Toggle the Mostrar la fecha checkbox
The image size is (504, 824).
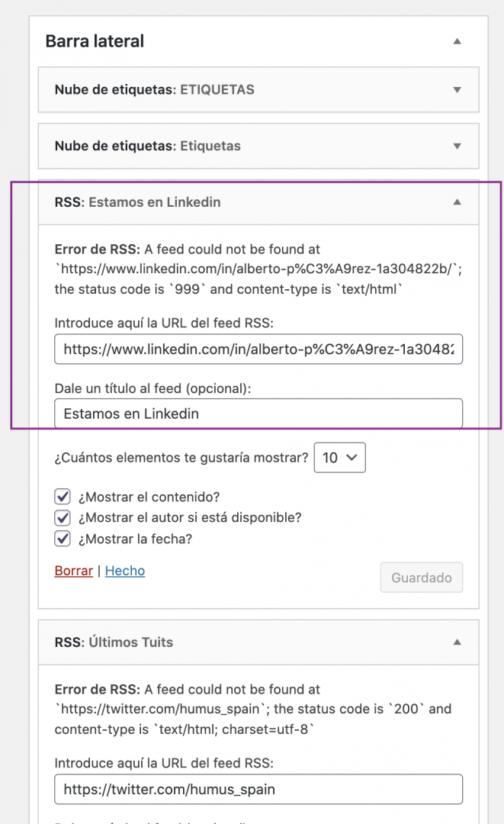pyautogui.click(x=63, y=539)
